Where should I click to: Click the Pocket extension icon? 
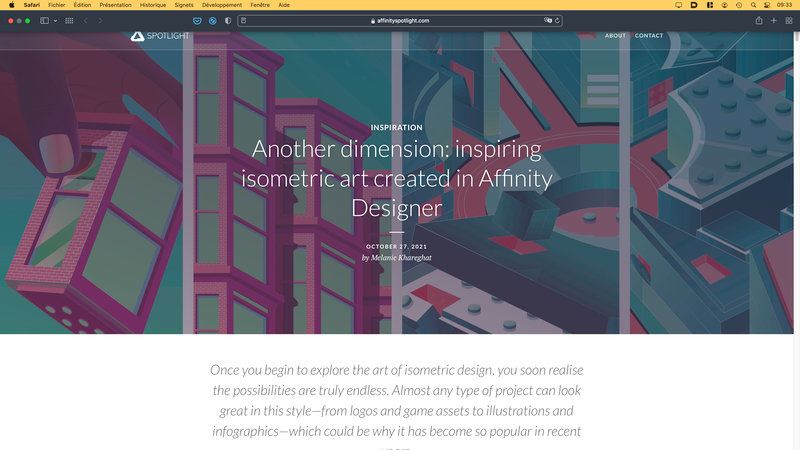point(197,21)
